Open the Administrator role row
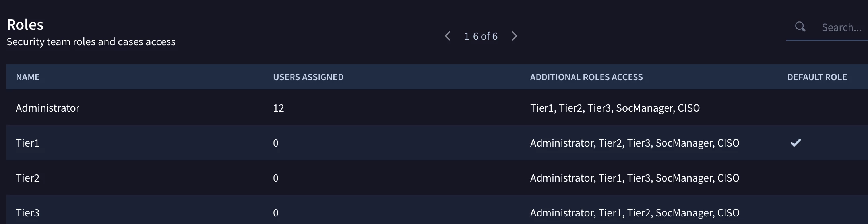Viewport: 868px width, 224px height. click(437, 108)
